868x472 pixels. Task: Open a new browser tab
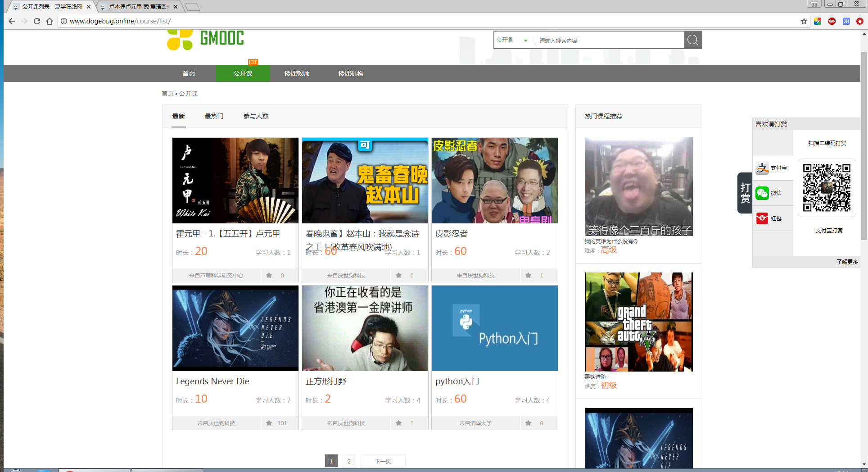(x=192, y=7)
